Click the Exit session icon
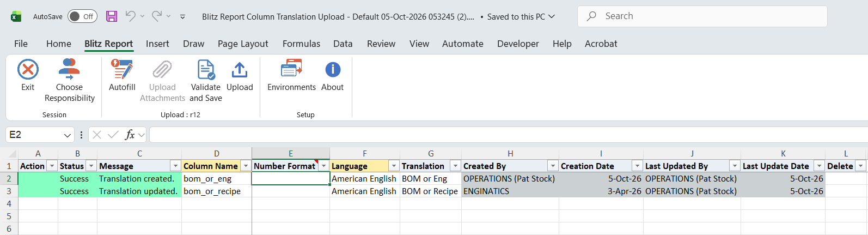The height and width of the screenshot is (235, 868). (28, 70)
